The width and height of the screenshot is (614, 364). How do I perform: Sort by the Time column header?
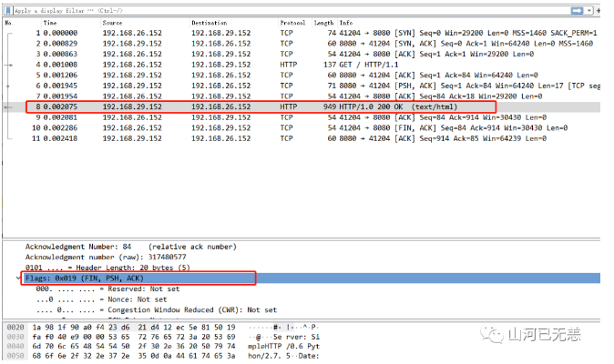[x=50, y=23]
